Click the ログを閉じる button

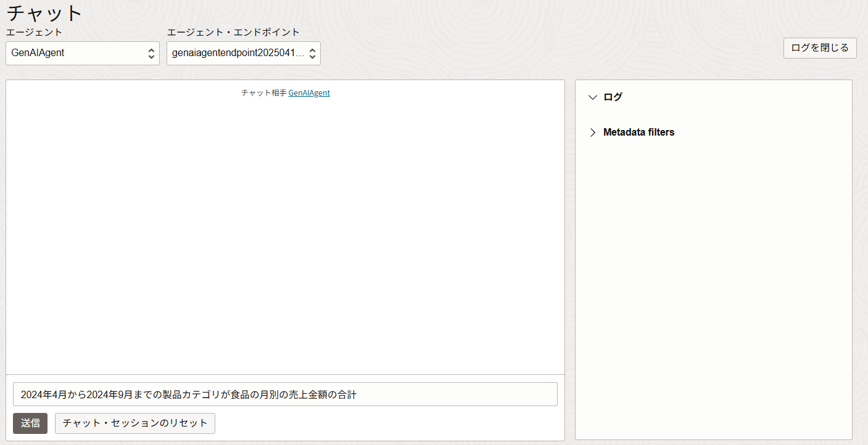coord(820,48)
